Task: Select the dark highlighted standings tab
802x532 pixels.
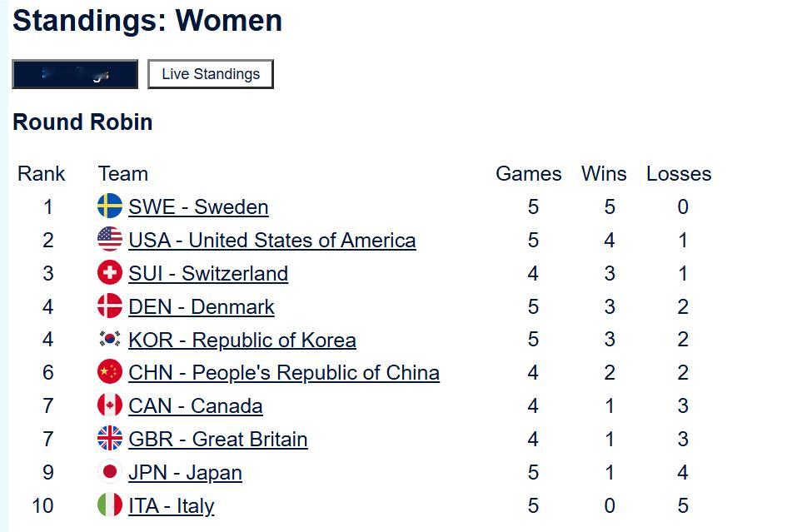Action: (75, 74)
